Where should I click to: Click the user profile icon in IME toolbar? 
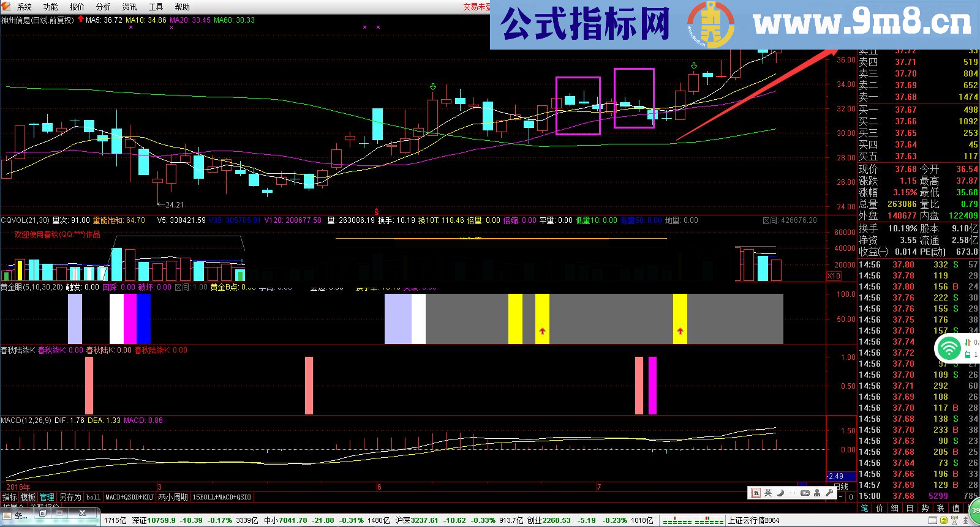[817, 493]
